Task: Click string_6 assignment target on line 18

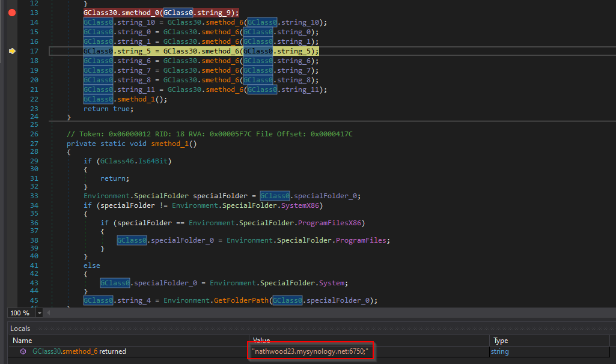Action: [x=134, y=61]
